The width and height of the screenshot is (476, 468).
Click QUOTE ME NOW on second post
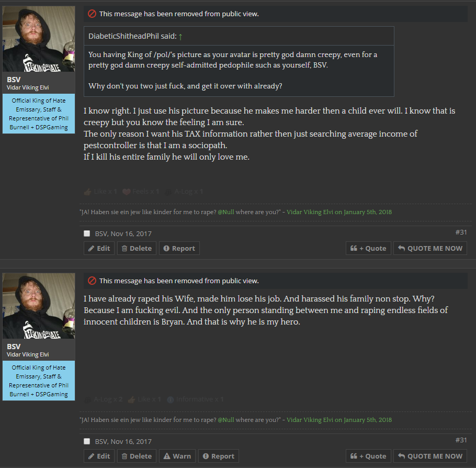[x=430, y=456]
